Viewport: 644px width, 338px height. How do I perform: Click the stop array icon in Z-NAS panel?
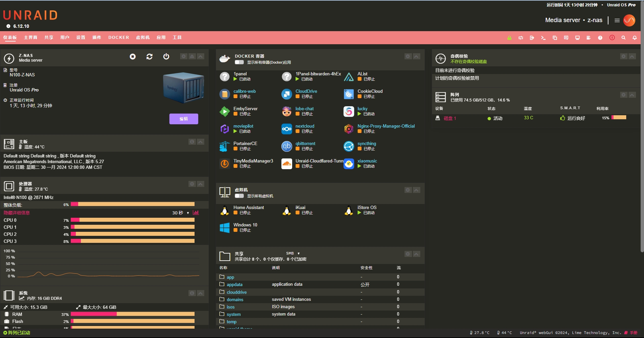point(133,57)
